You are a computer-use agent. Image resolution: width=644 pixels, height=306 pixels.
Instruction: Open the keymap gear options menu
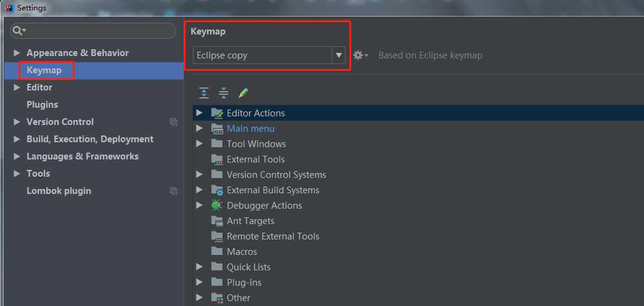(x=360, y=55)
